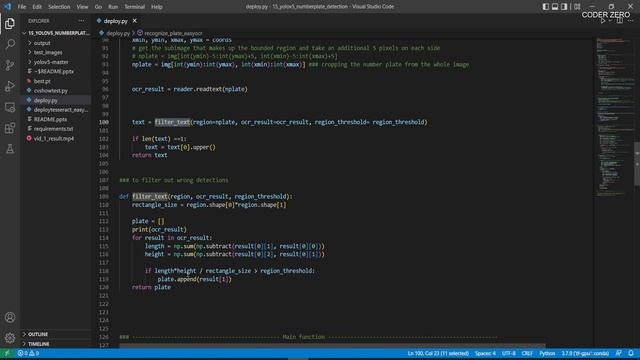Click the remote window indicator in status bar
This screenshot has width=640, height=360.
coord(7,353)
